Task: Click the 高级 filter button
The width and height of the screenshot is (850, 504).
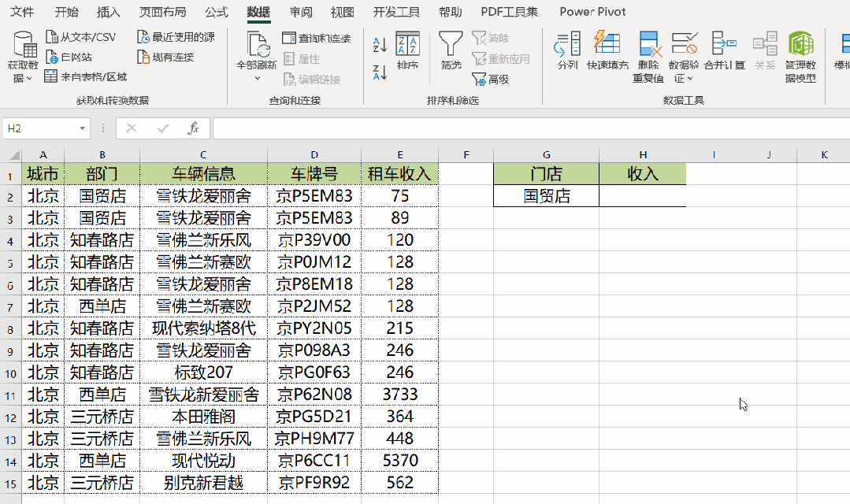Action: coord(491,80)
